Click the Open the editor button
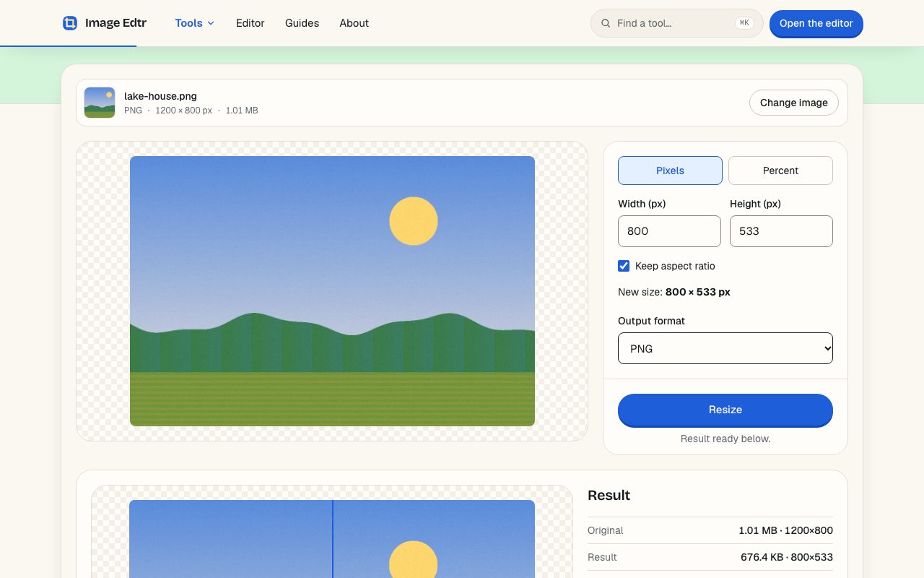This screenshot has width=924, height=578. (816, 23)
